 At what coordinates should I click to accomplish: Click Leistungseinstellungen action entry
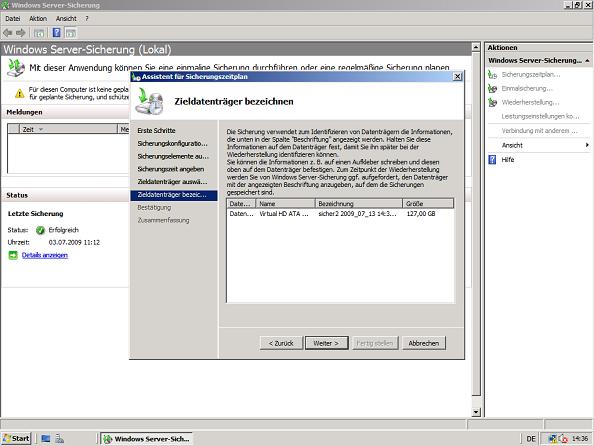pyautogui.click(x=540, y=116)
